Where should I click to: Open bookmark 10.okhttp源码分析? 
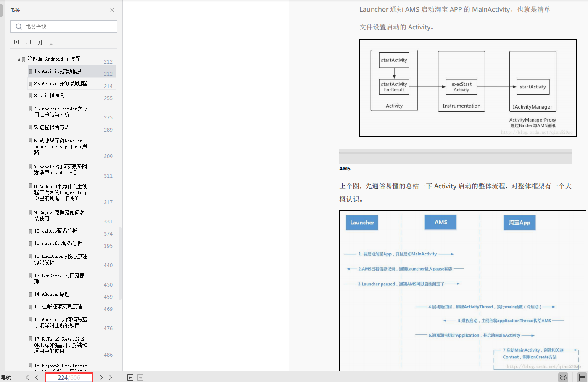pos(55,231)
